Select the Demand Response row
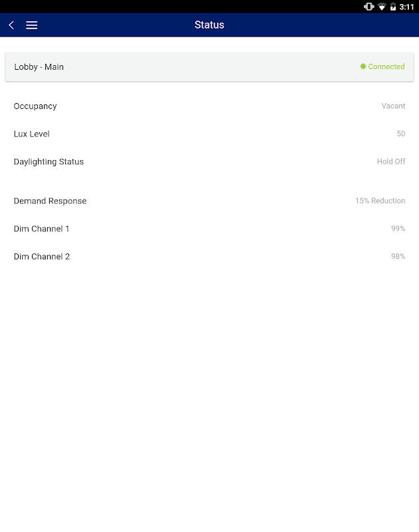419x532 pixels. pos(209,201)
